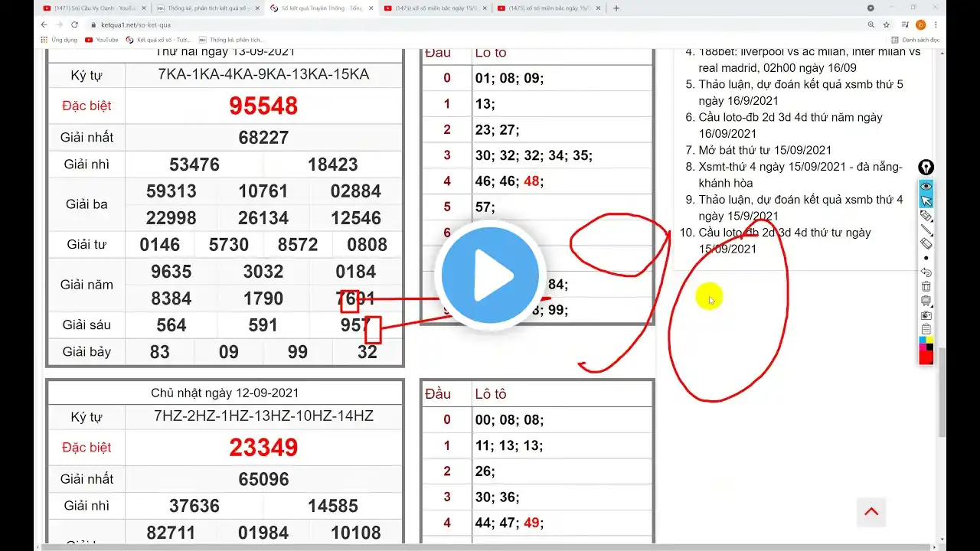Take a screenshot with the camera icon
Screen dimensions: 980x551
pos(926,315)
